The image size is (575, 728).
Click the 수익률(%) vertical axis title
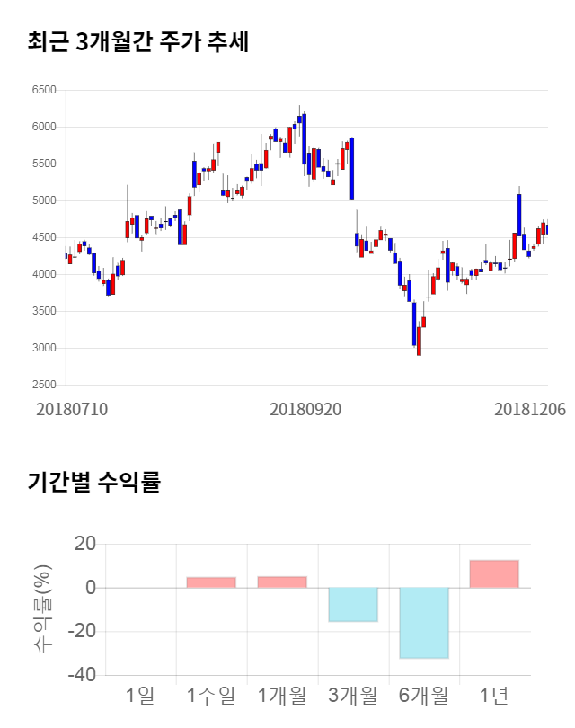pyautogui.click(x=41, y=608)
